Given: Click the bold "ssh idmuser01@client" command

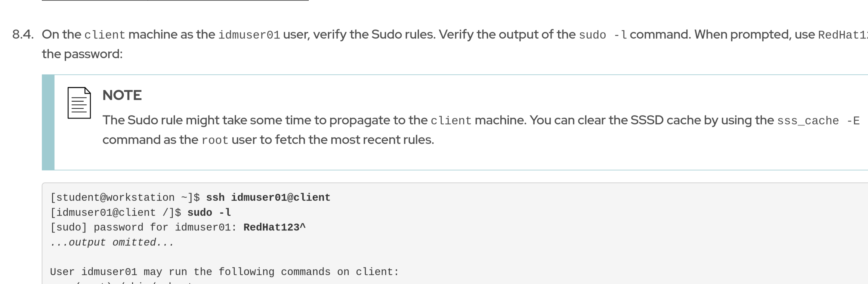Looking at the screenshot, I should click(268, 197).
